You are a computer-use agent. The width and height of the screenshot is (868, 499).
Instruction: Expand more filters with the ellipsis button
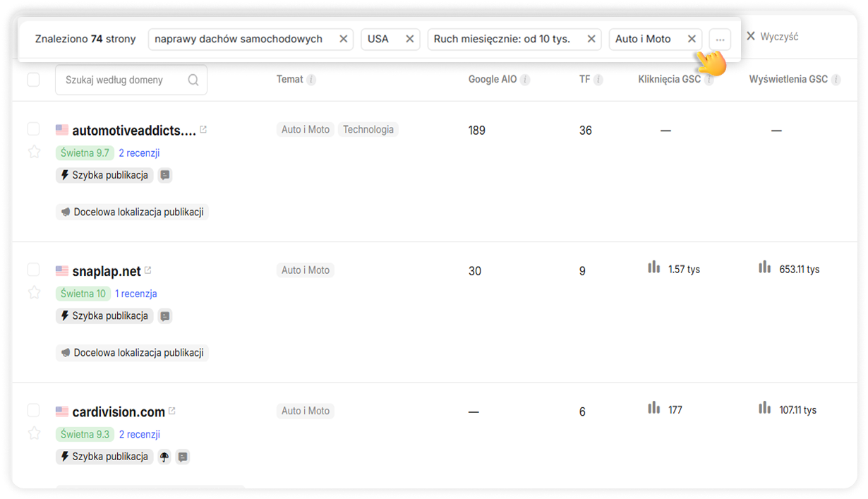720,40
